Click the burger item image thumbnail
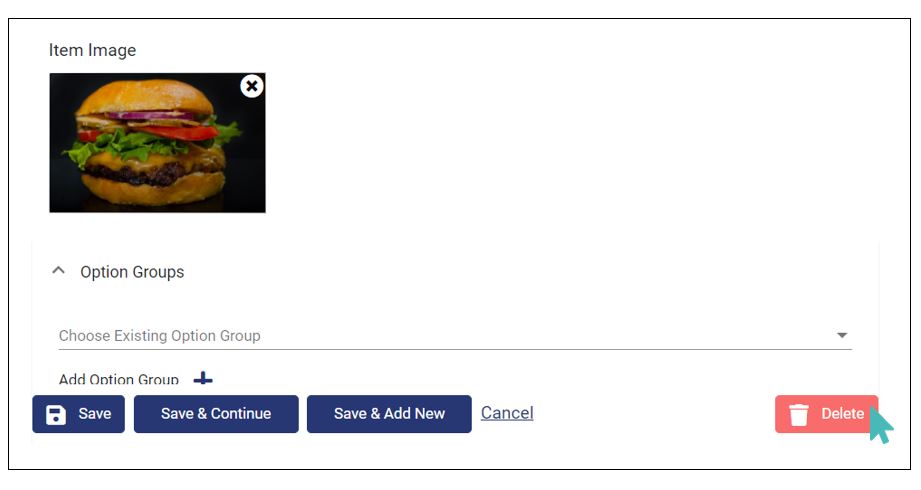Image resolution: width=921 pixels, height=490 pixels. point(157,143)
